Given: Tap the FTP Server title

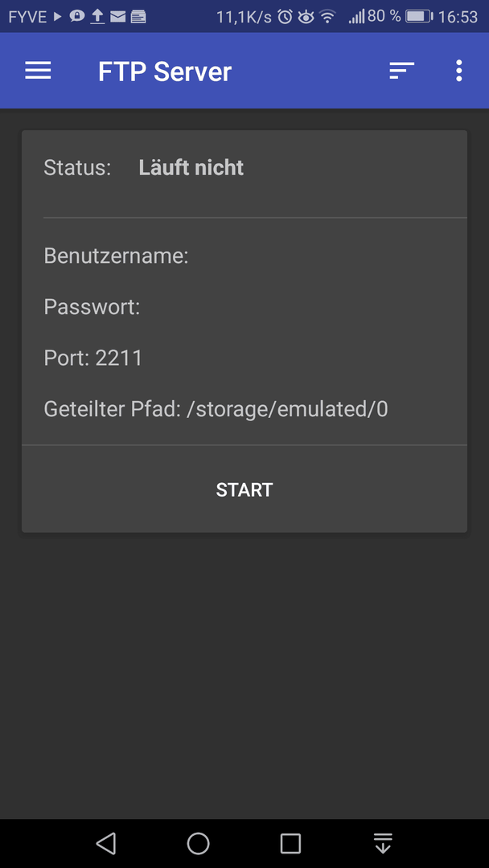Looking at the screenshot, I should [x=165, y=72].
